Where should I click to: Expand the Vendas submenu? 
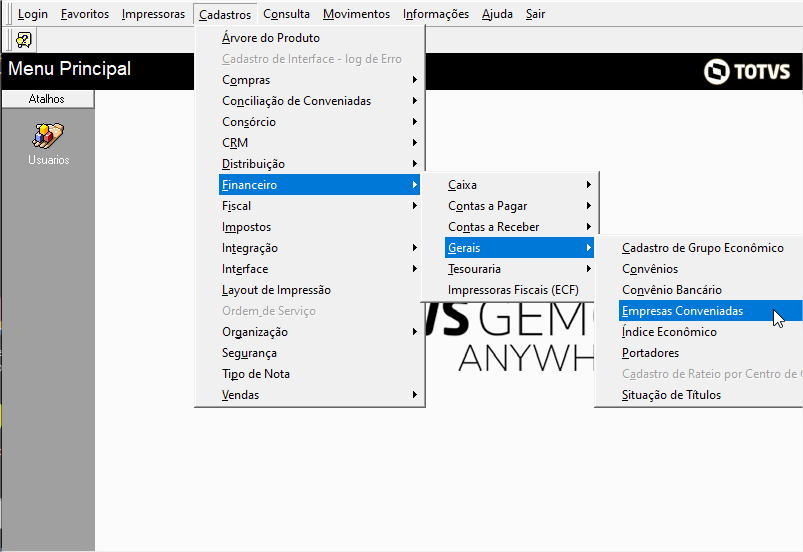pos(319,395)
